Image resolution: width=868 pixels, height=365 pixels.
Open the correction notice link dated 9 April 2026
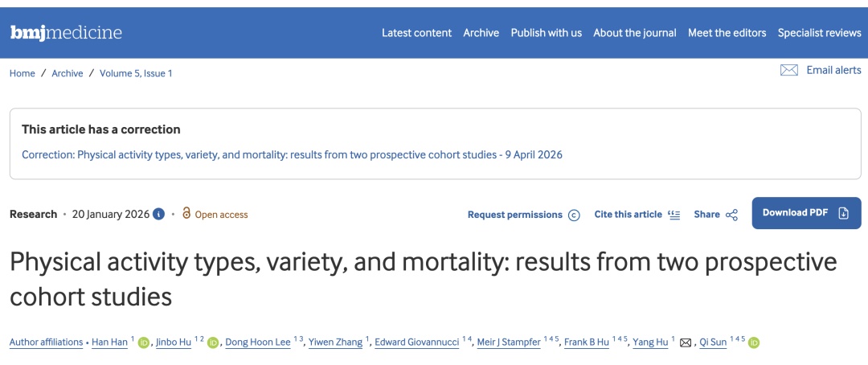click(292, 154)
